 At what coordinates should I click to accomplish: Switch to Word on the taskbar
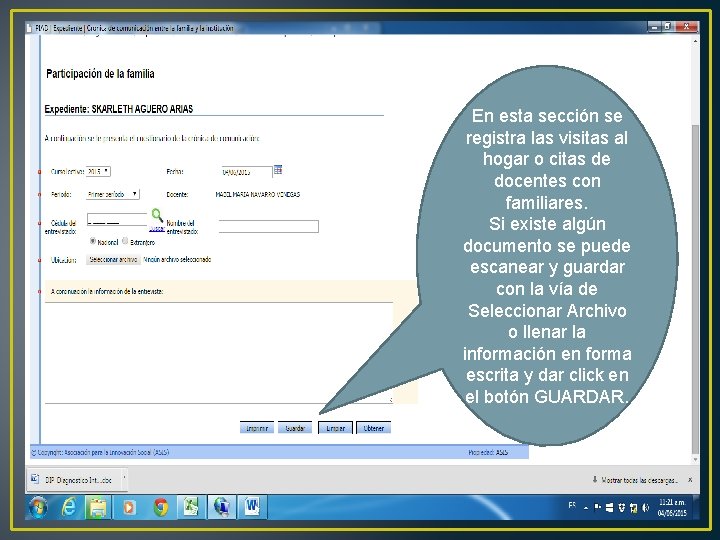pyautogui.click(x=252, y=507)
